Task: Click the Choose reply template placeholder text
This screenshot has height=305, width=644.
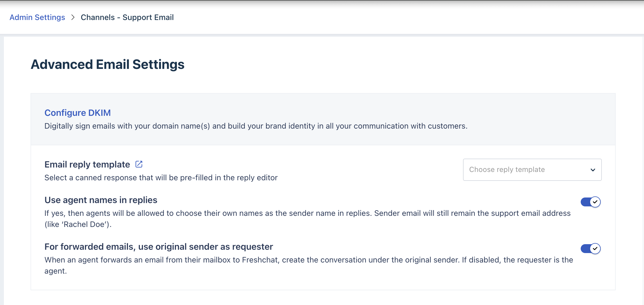Action: click(507, 170)
